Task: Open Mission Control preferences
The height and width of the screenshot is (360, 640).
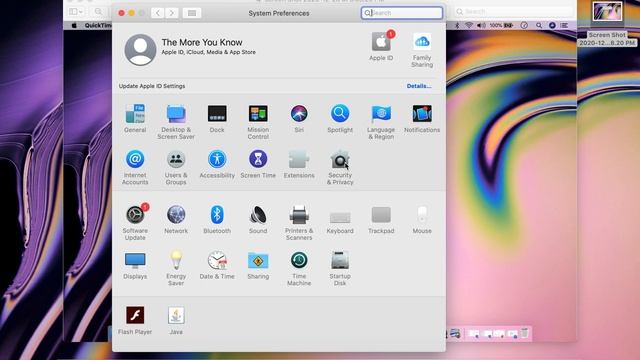Action: pyautogui.click(x=258, y=114)
